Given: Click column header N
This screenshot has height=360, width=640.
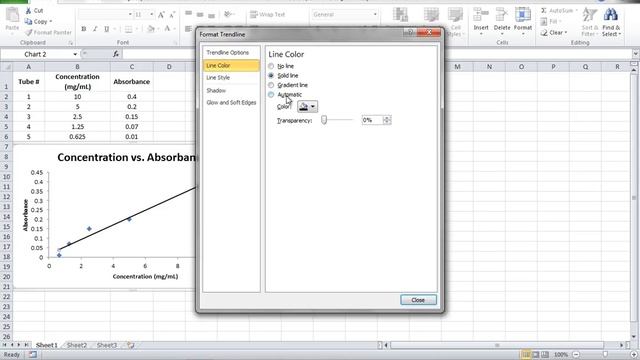Looking at the screenshot, I should [x=489, y=67].
